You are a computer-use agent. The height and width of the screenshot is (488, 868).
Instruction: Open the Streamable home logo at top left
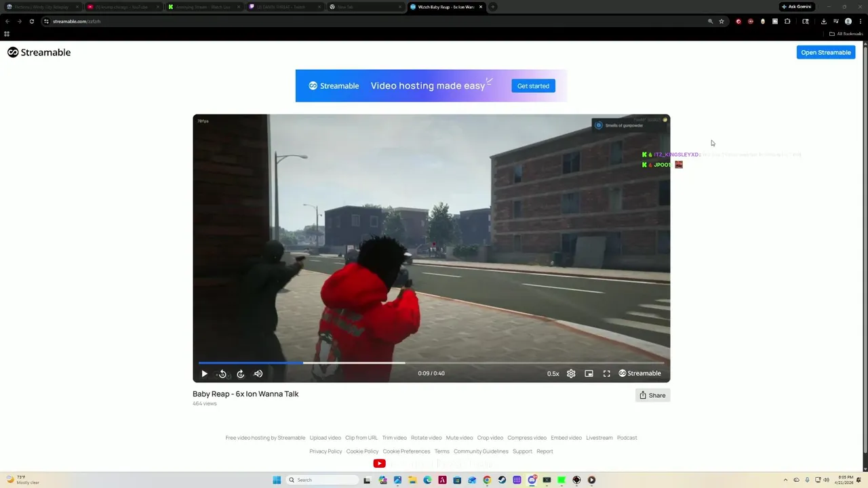[39, 52]
